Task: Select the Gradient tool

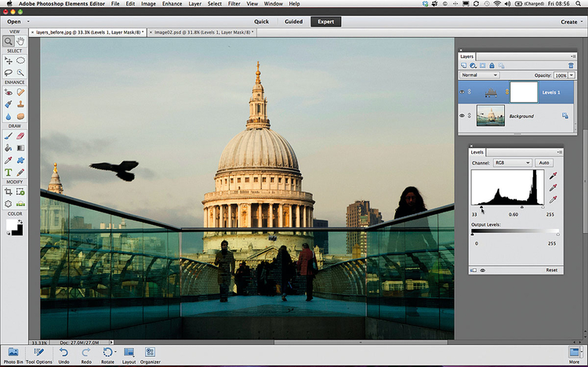Action: (x=20, y=148)
